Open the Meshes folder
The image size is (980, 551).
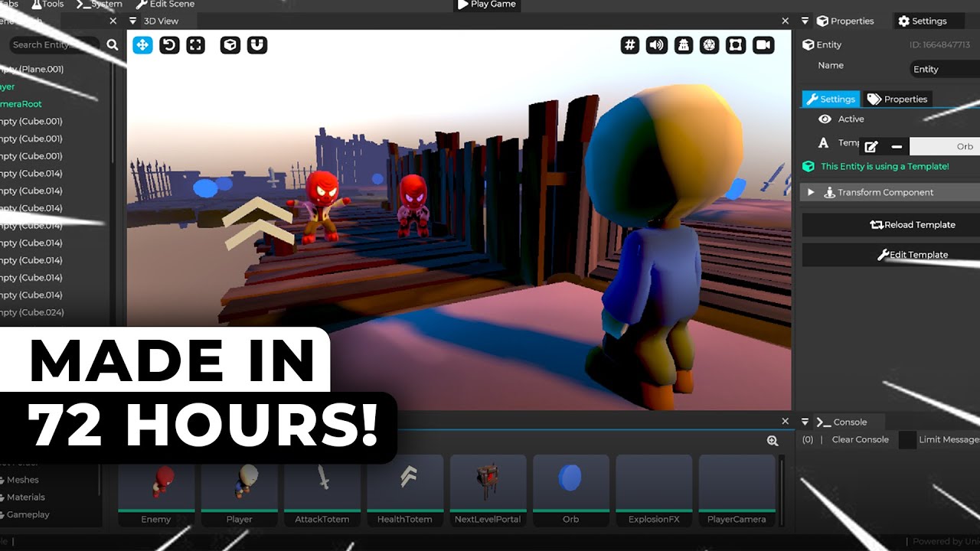tap(22, 480)
